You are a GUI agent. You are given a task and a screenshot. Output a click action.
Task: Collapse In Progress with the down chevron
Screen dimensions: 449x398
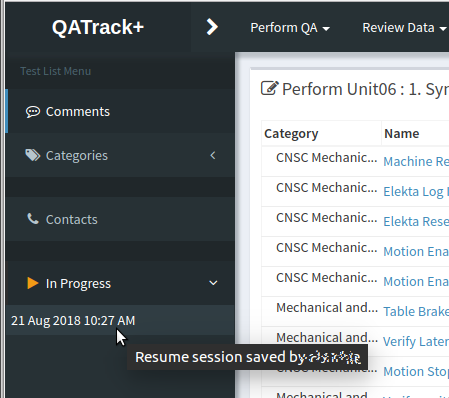pos(213,283)
